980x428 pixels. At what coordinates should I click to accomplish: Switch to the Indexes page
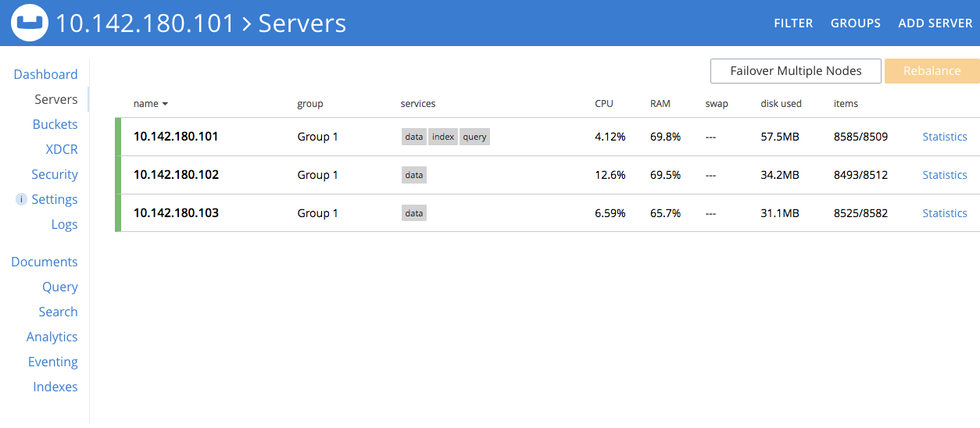tap(55, 387)
